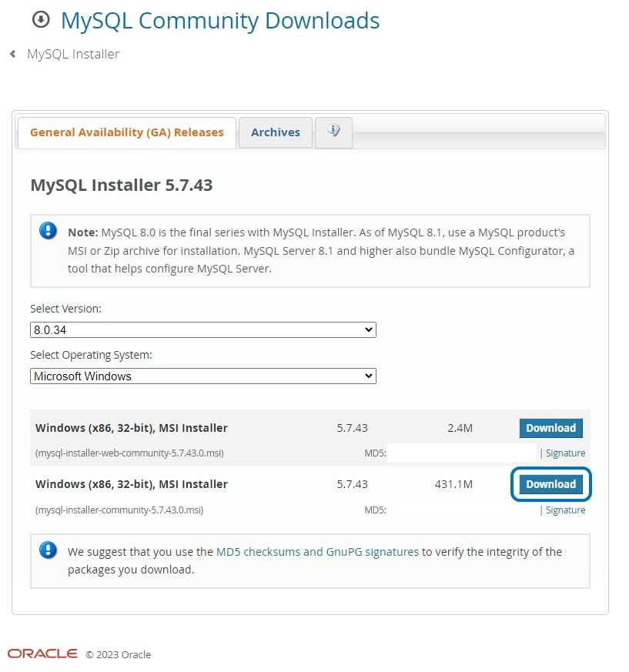
Task: Open the Select Version dropdown showing 8.0.34
Action: tap(203, 330)
